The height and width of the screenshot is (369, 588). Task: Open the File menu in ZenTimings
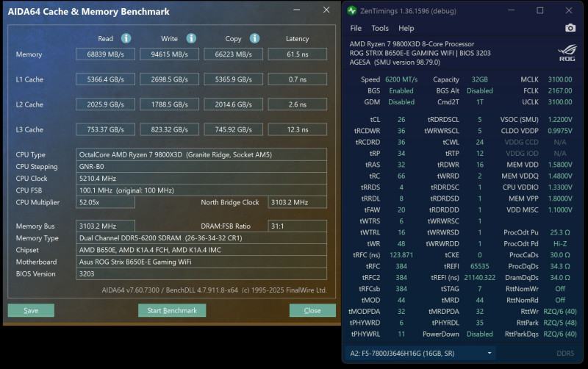pos(356,28)
